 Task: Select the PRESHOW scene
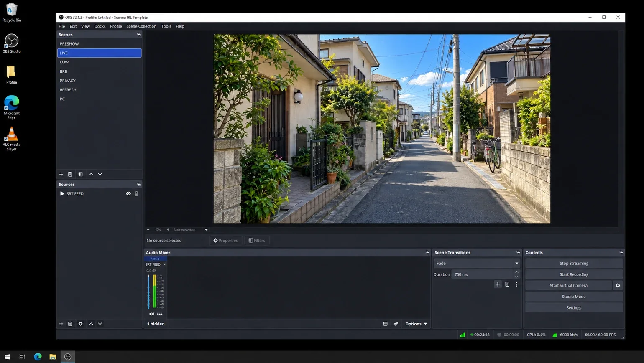point(99,44)
